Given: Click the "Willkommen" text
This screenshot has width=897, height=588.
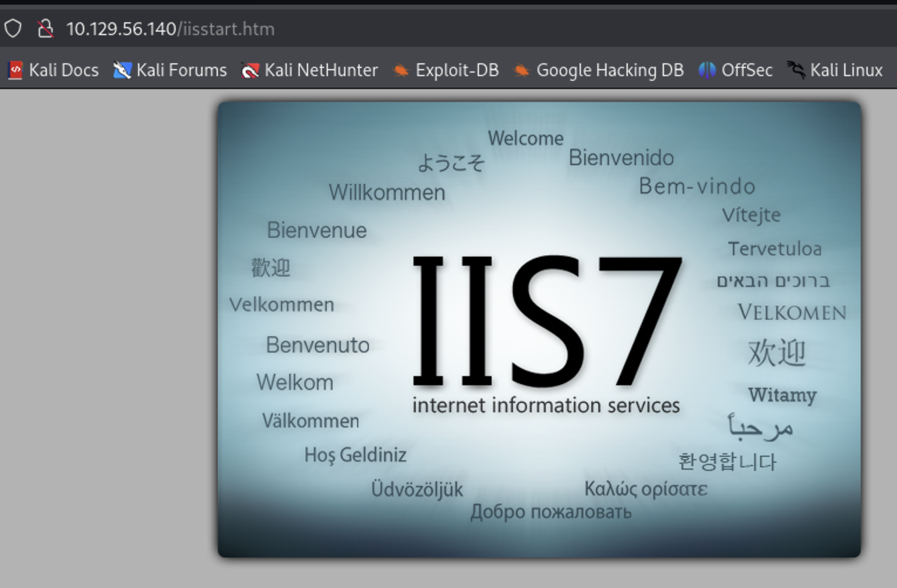Looking at the screenshot, I should (387, 192).
